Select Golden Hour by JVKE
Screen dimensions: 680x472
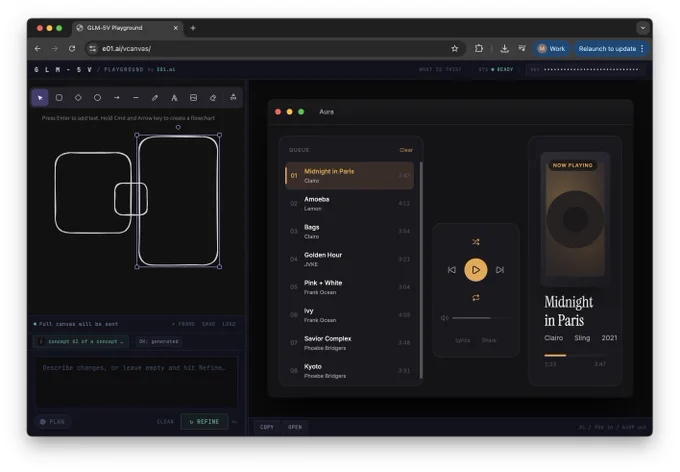pyautogui.click(x=349, y=259)
